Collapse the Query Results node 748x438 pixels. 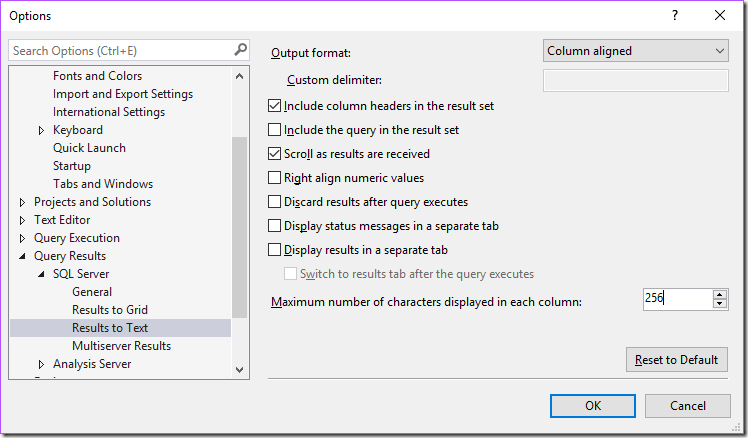(x=23, y=256)
